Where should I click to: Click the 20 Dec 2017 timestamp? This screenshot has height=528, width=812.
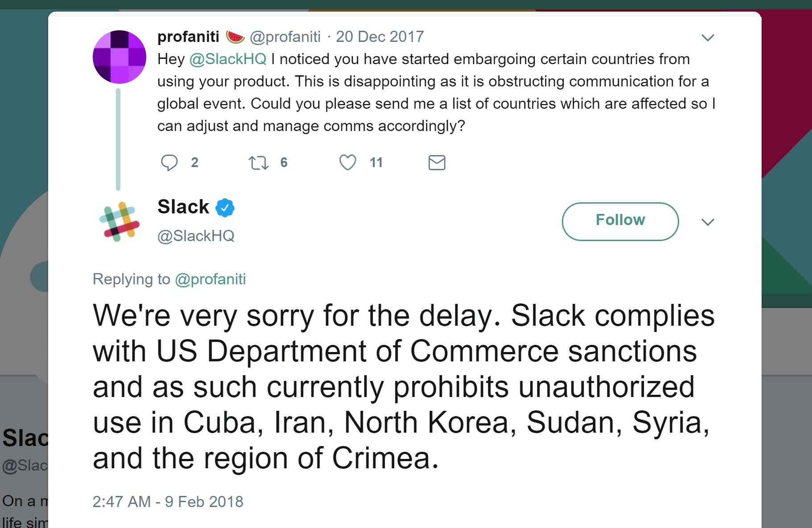(380, 37)
